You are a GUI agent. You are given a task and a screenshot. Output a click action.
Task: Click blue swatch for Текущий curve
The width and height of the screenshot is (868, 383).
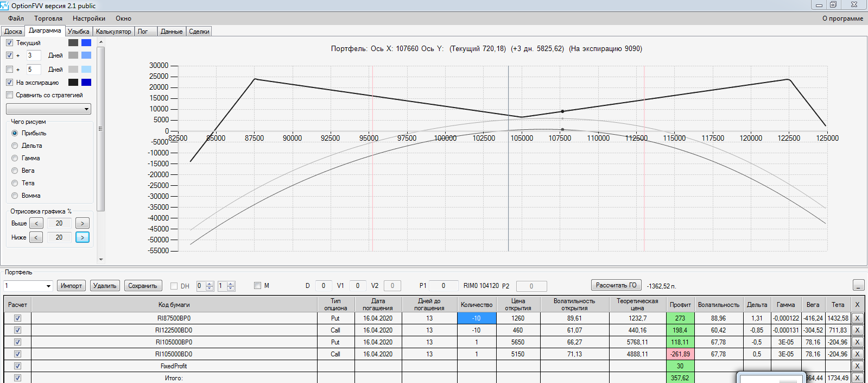[x=86, y=43]
